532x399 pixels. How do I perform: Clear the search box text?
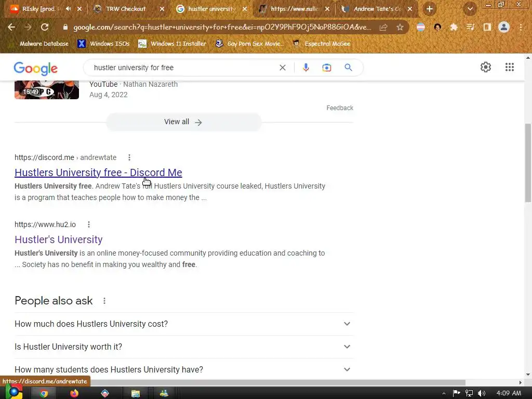point(282,68)
